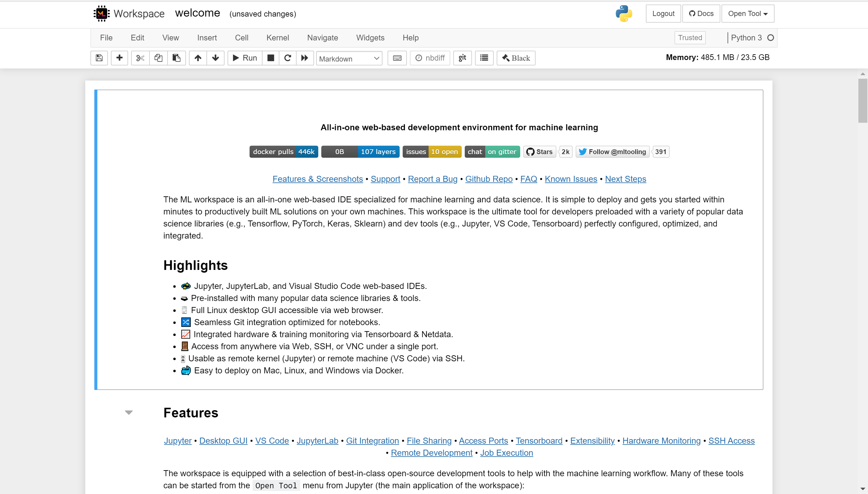Click the save and checkpoint icon
The width and height of the screenshot is (868, 494).
coord(99,58)
